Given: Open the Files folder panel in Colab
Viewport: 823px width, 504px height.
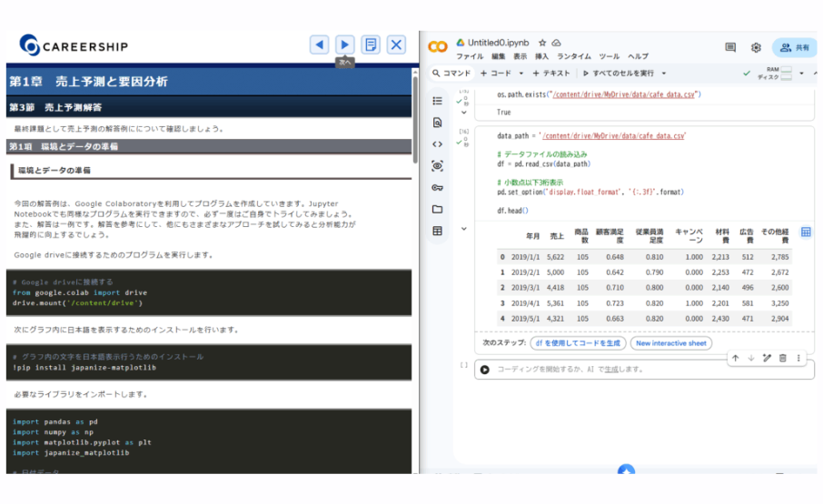Looking at the screenshot, I should point(438,209).
